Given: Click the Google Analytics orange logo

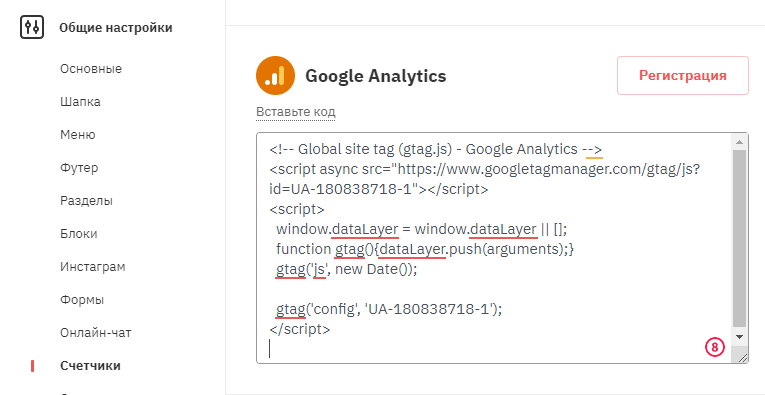Looking at the screenshot, I should (275, 76).
